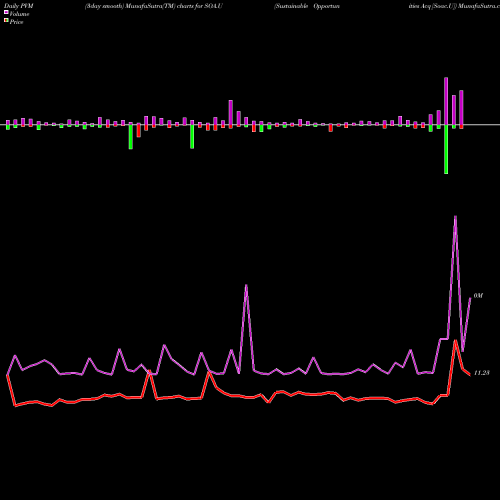Viewport: 500px width, 500px height.
Task: Click the Price legend color swatch
Action: tap(6, 20)
